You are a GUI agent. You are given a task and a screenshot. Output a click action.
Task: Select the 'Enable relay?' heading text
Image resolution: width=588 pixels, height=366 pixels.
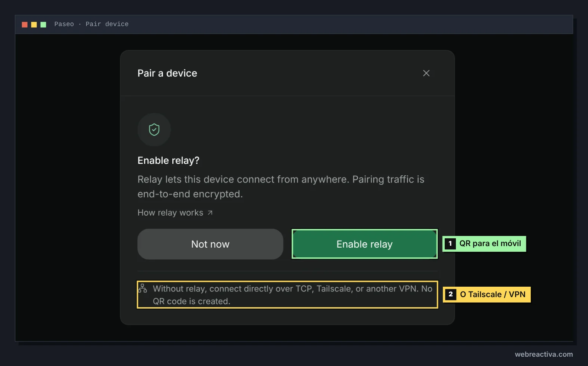coord(169,160)
